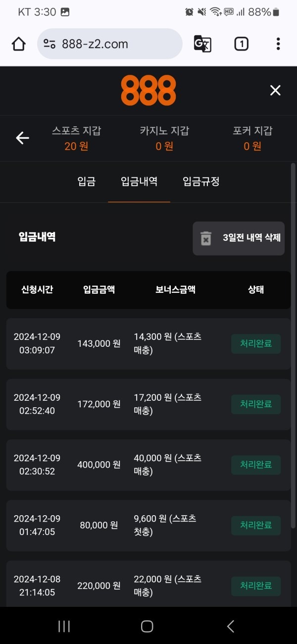Screen dimensions: 297x644
Task: Select the 신청시간 column header
Action: click(x=38, y=290)
